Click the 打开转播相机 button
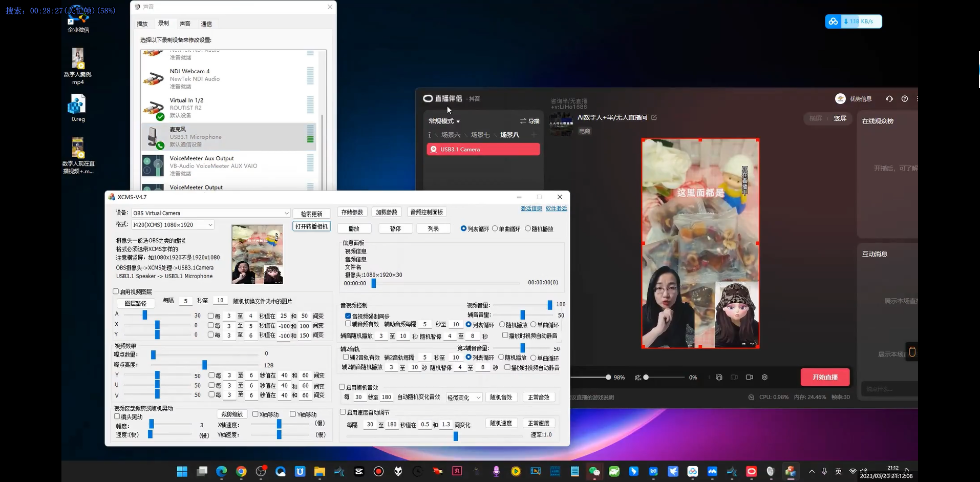 tap(311, 226)
